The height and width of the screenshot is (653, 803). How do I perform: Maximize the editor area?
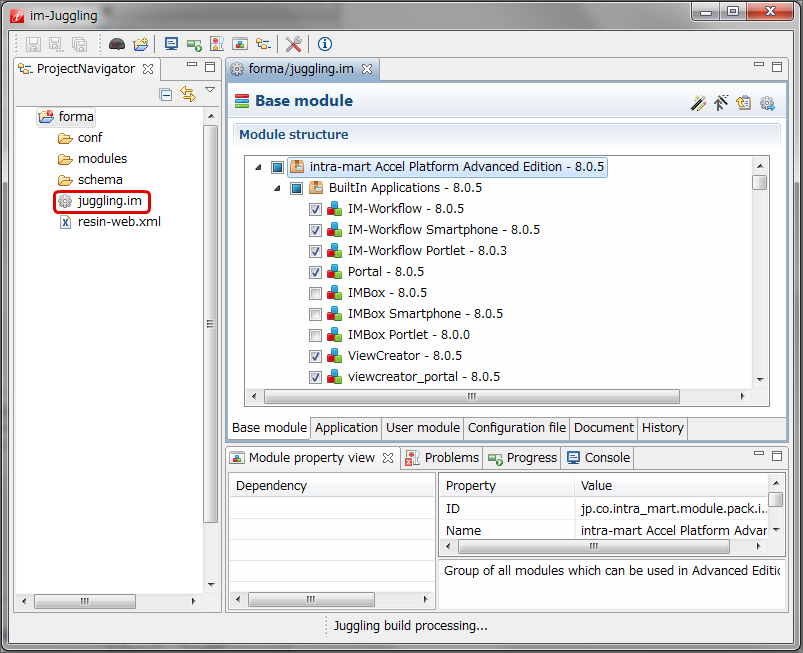pos(777,67)
